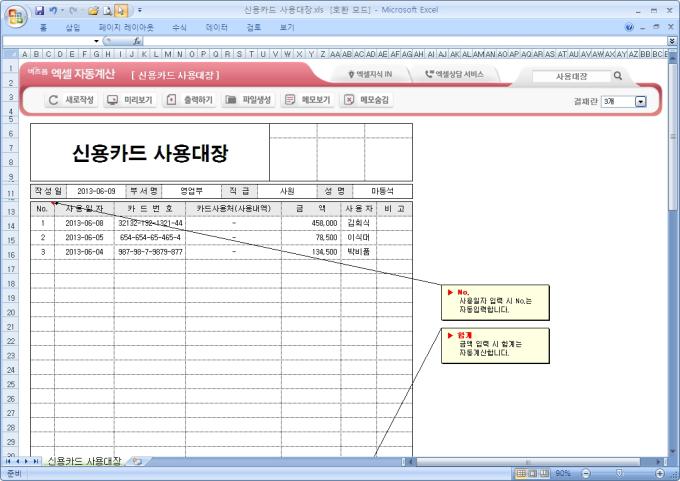This screenshot has width=680, height=481.
Task: Open the 보기 ribbon tab
Action: [287, 28]
